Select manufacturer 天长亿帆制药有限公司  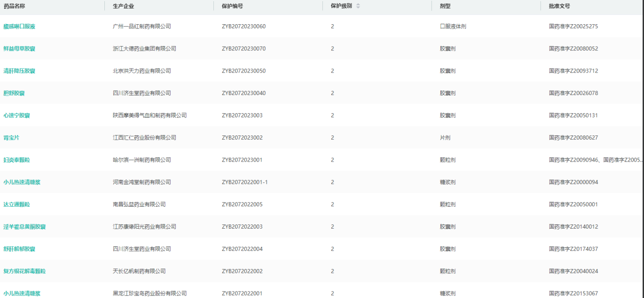point(139,271)
